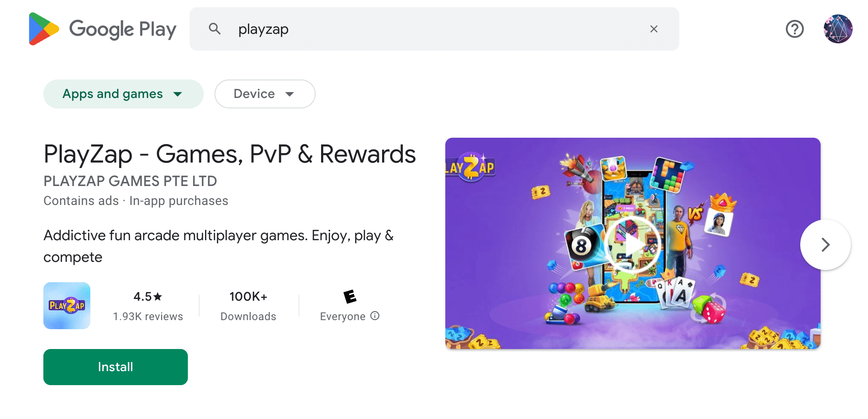Expand the Apps and games dropdown

tap(123, 94)
